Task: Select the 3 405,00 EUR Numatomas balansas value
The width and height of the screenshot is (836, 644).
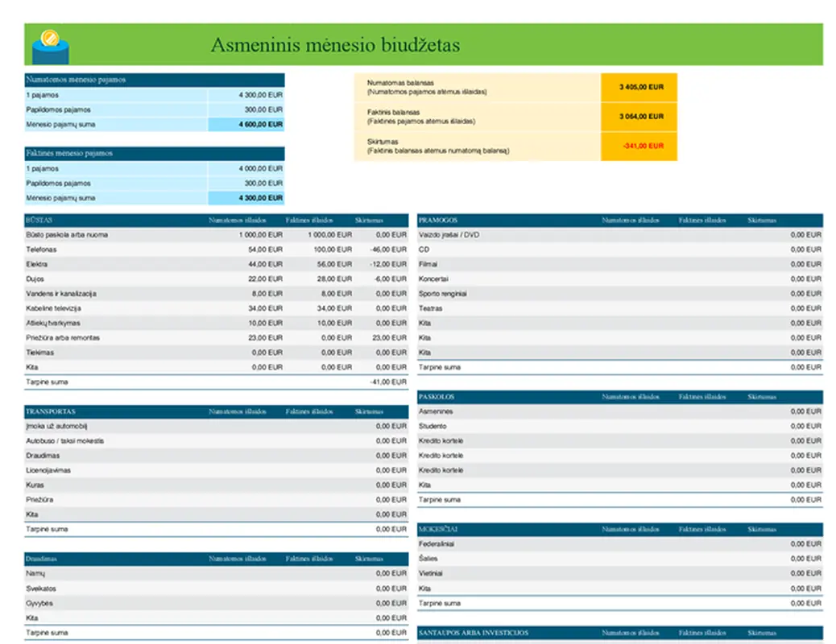Action: 641,87
